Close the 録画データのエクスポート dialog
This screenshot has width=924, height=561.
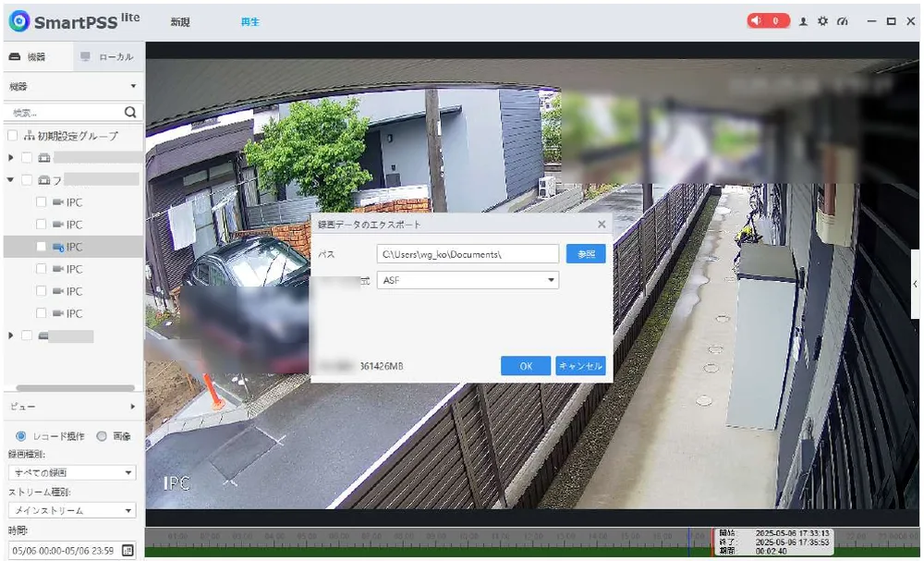[x=602, y=225]
